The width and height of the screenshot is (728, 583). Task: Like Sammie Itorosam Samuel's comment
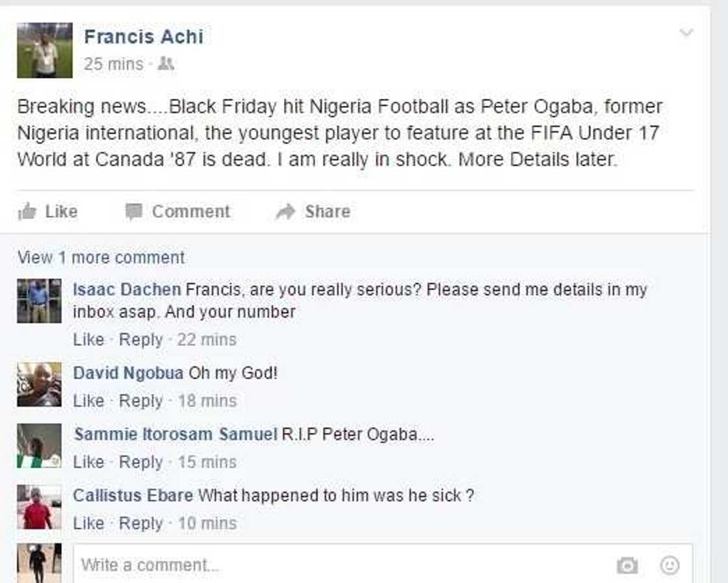click(88, 462)
